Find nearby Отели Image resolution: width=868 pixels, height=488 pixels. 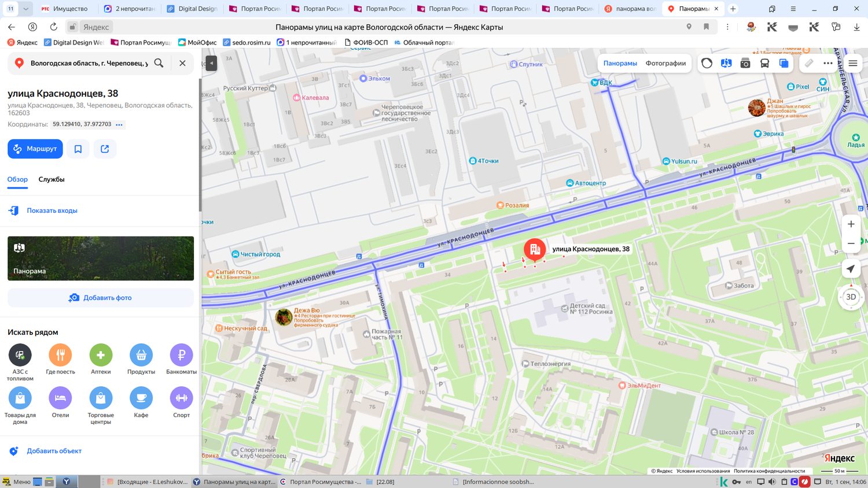click(60, 402)
